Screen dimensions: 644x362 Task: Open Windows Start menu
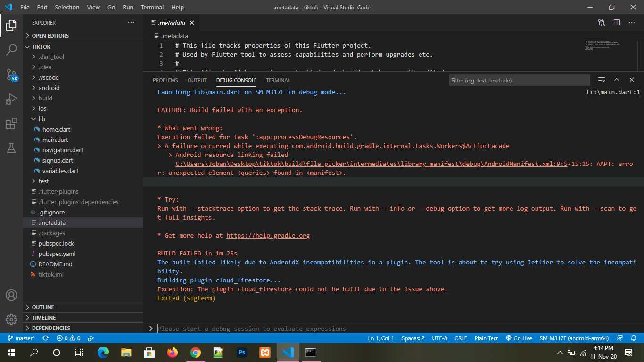pos(11,352)
